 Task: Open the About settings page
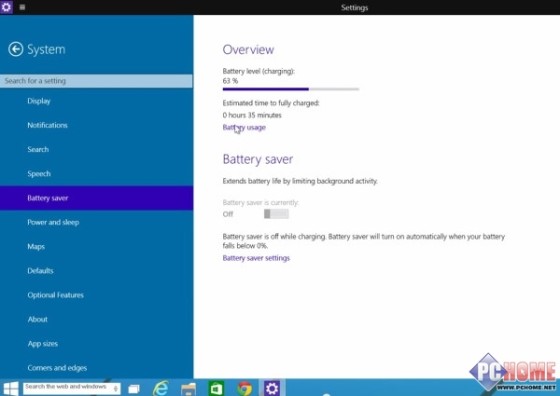coord(96,320)
